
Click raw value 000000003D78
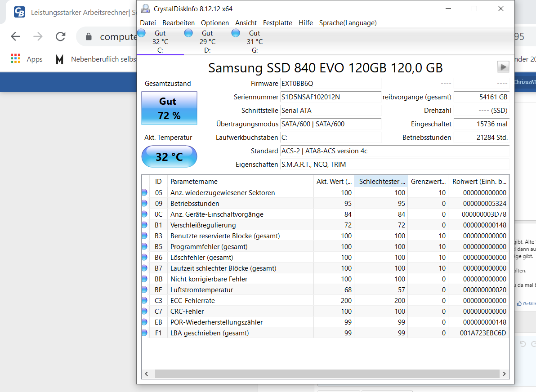(x=484, y=214)
